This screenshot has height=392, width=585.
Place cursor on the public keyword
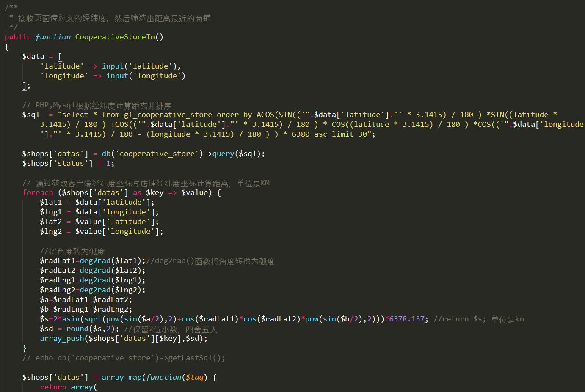coord(18,37)
